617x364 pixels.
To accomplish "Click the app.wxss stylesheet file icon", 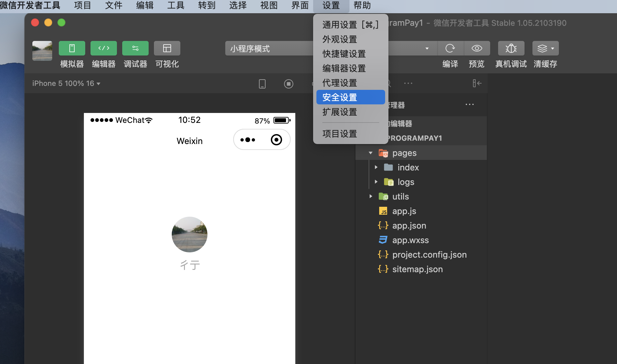I will (x=383, y=240).
